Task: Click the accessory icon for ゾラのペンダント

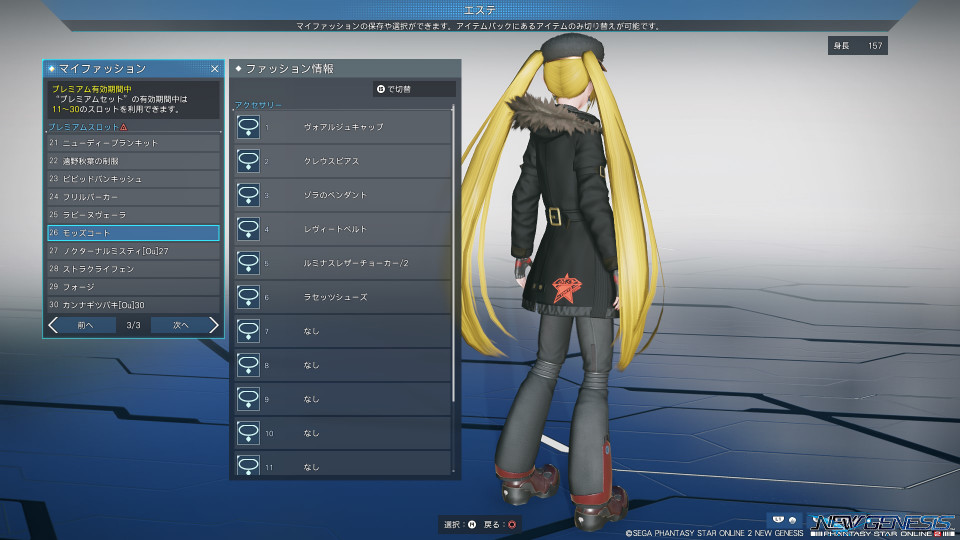Action: click(248, 195)
